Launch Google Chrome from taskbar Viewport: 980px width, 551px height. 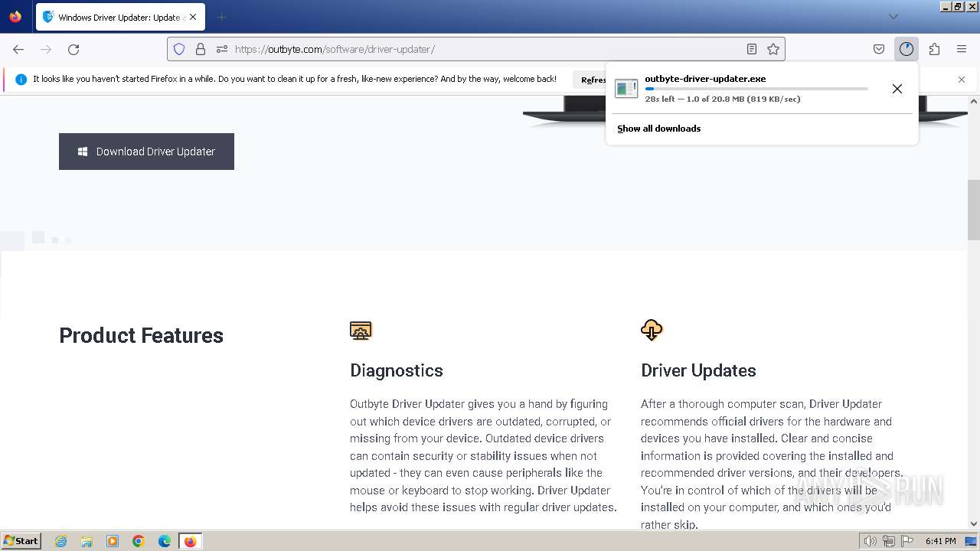coord(139,541)
